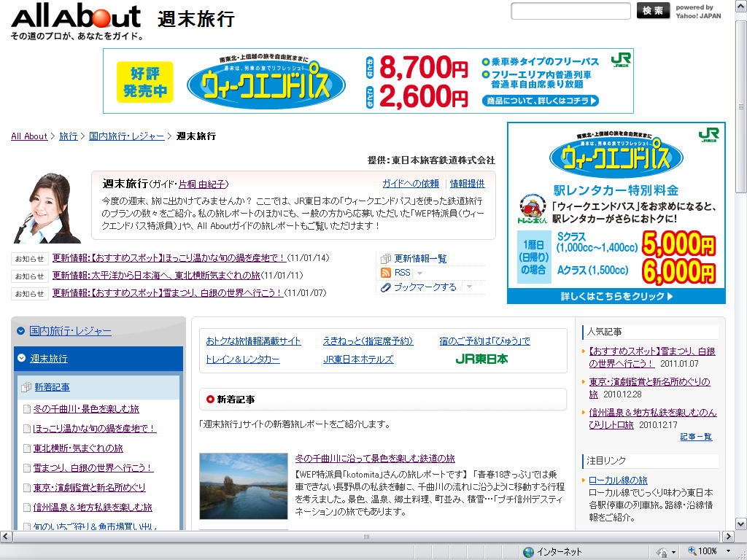
Task: Click the page icon beside 冬の千曲川・景色を楽しむ旅
Action: coord(27,409)
